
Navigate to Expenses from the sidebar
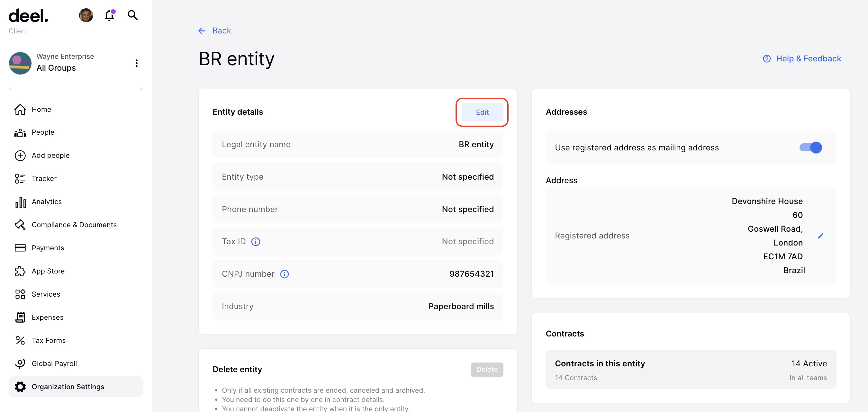tap(20, 317)
